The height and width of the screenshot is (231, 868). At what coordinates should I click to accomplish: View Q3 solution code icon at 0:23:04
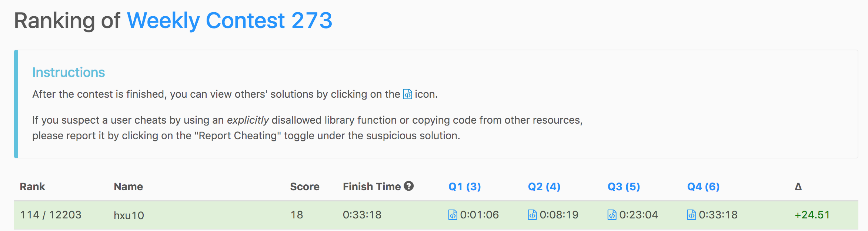tap(612, 215)
